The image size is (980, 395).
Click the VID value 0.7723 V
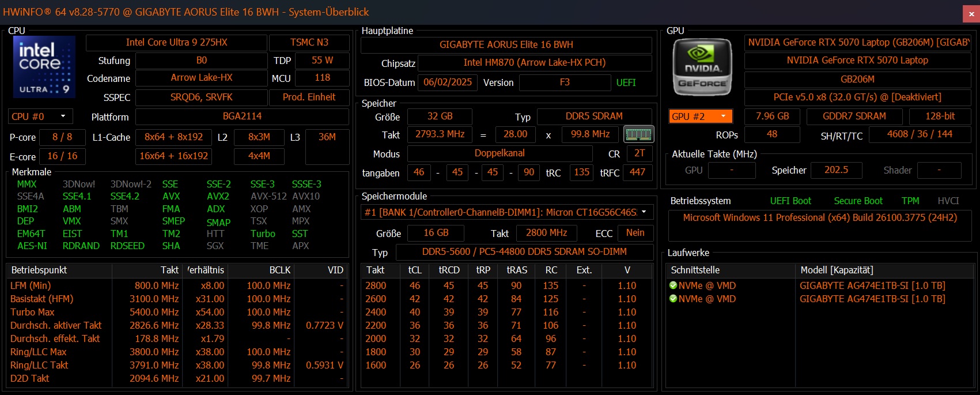pos(324,325)
